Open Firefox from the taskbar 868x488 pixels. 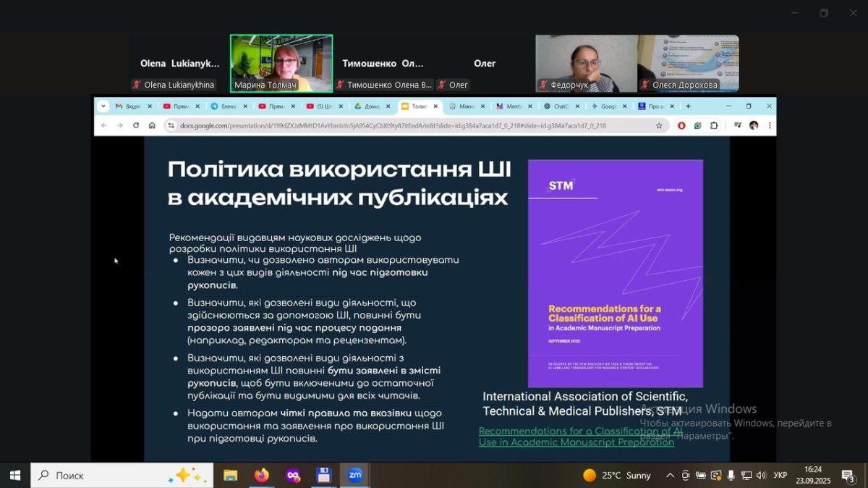tap(261, 476)
